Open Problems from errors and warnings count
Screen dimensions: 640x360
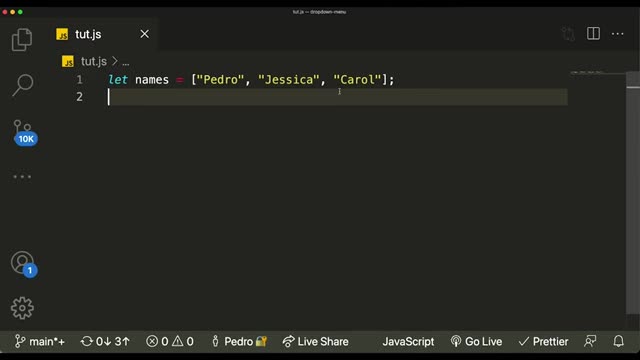click(x=170, y=341)
